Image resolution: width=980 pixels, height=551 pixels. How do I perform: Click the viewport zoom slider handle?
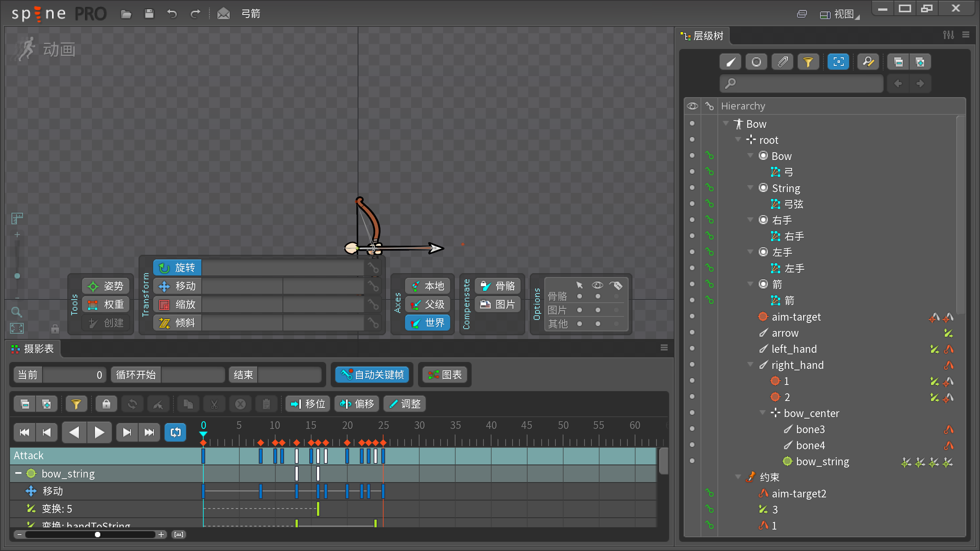click(17, 276)
